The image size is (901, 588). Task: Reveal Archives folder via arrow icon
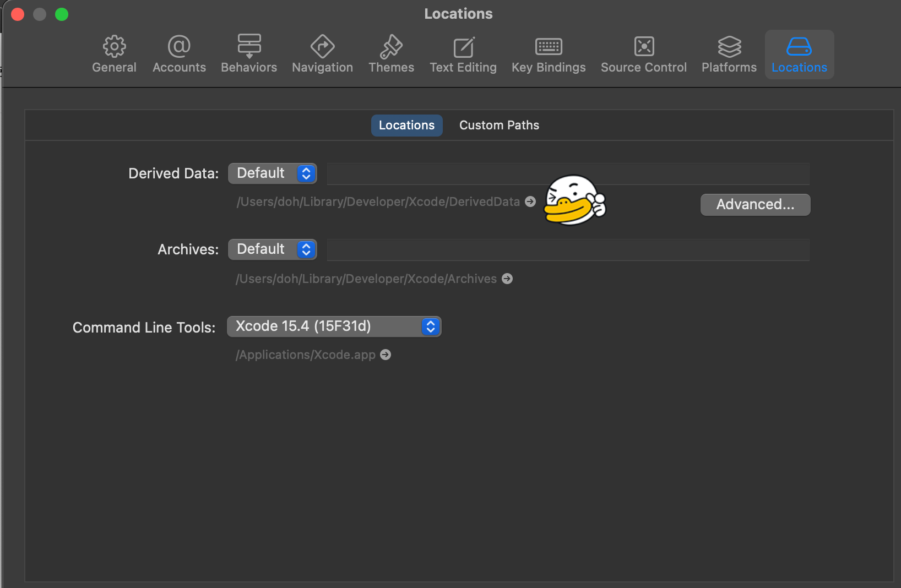tap(507, 279)
